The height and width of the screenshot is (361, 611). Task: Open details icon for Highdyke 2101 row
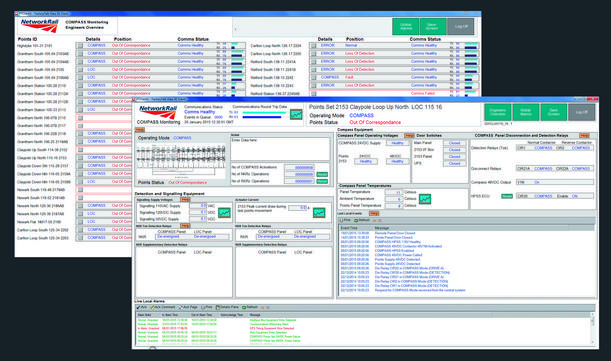[80, 46]
